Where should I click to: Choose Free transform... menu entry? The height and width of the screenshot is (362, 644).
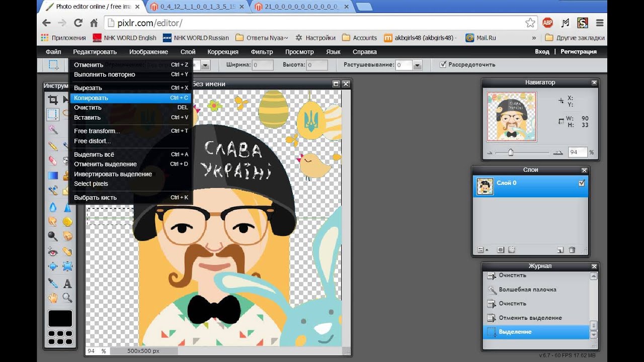click(x=130, y=131)
